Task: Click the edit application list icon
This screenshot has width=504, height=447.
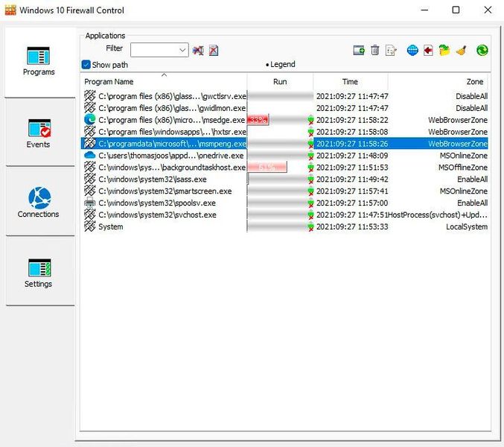Action: coord(391,50)
